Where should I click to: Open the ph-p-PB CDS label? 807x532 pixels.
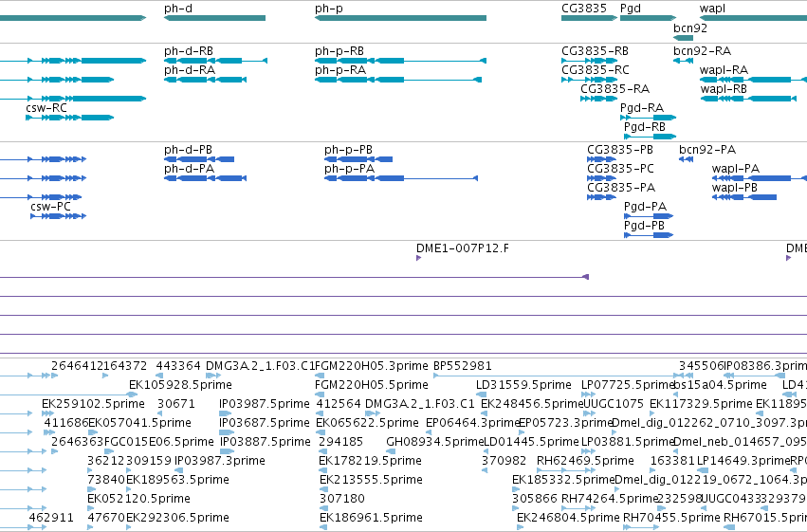348,150
